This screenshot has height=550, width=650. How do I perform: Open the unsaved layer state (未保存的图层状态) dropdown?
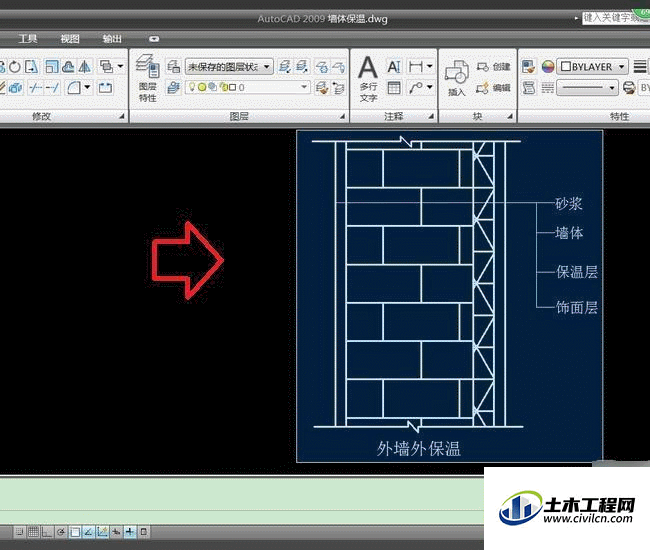click(x=229, y=66)
